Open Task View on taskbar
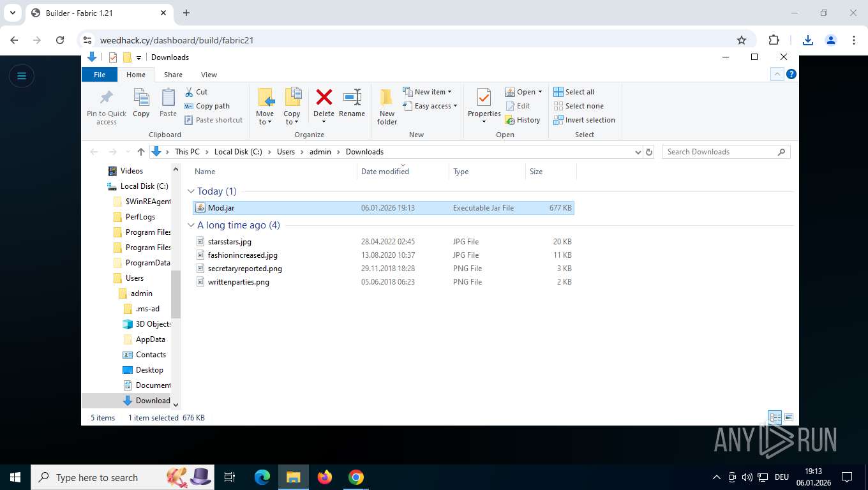 click(x=230, y=477)
